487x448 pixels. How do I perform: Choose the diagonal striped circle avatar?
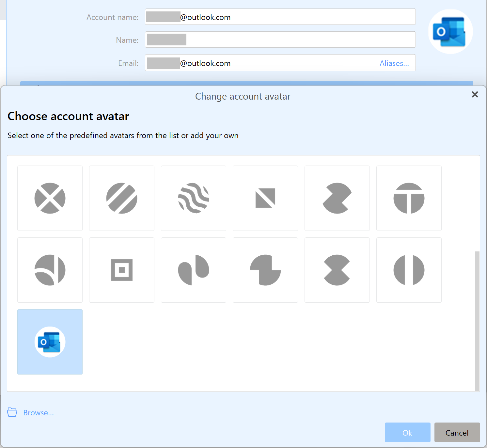click(122, 198)
